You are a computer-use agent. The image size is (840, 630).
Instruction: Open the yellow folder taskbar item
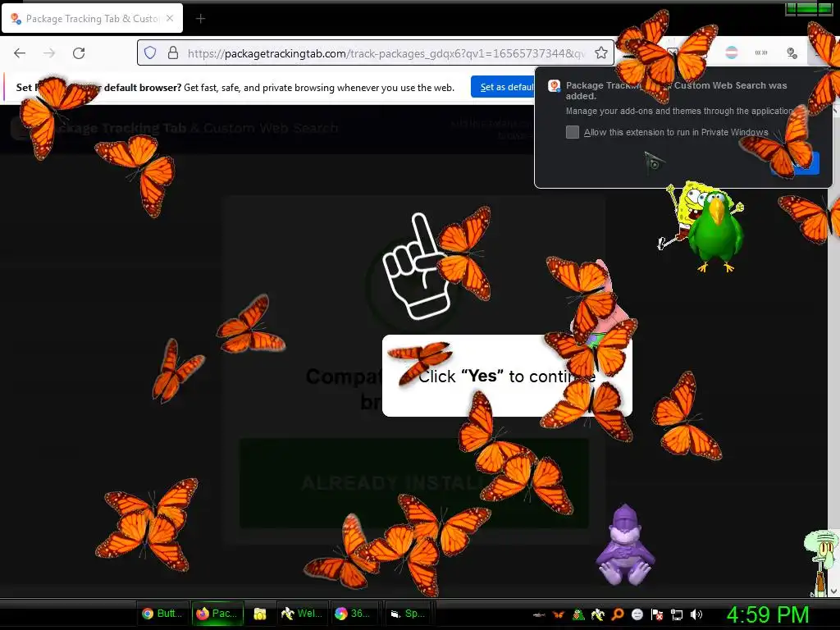tap(260, 614)
